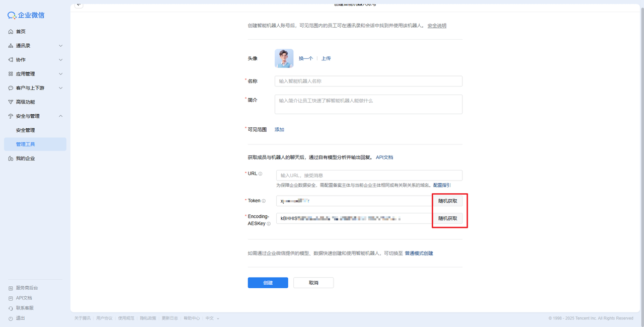The image size is (644, 327).
Task: Collapse the 安全与管理 sidebar section
Action: coord(60,116)
